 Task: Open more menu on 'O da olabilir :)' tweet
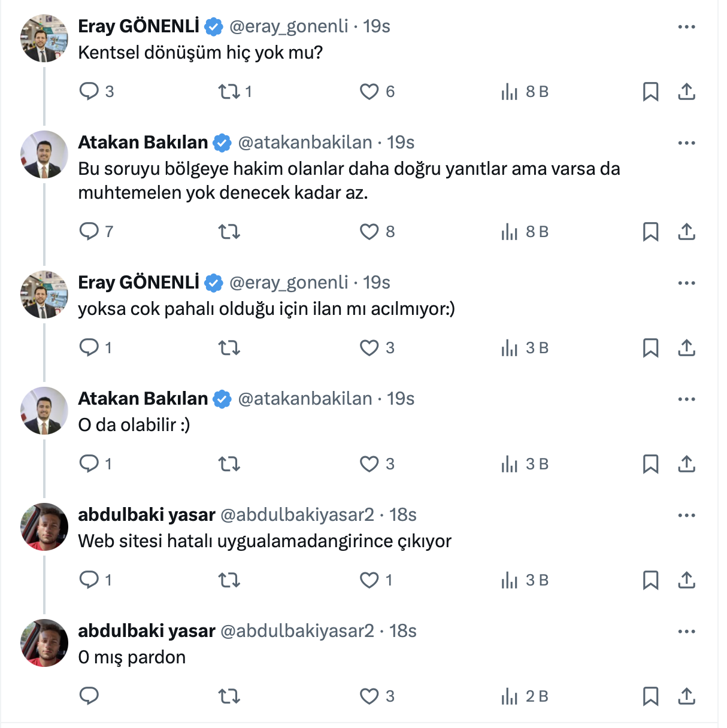tap(686, 399)
